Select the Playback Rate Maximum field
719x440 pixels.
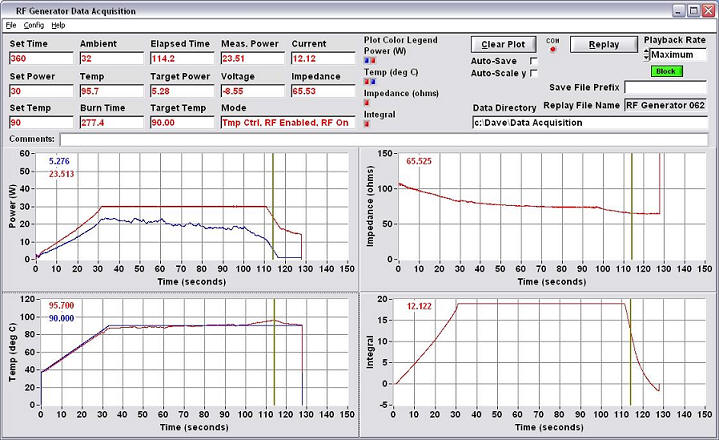[678, 55]
